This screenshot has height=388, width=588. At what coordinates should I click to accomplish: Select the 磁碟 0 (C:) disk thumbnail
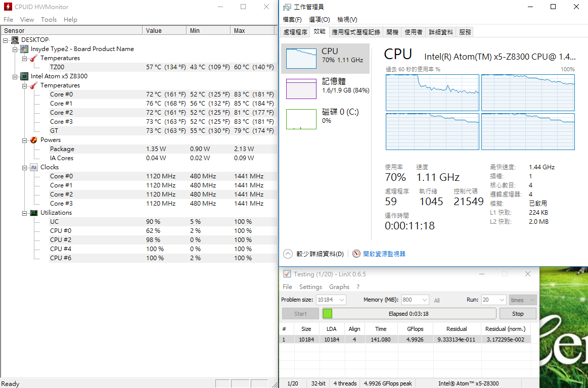tap(325, 119)
